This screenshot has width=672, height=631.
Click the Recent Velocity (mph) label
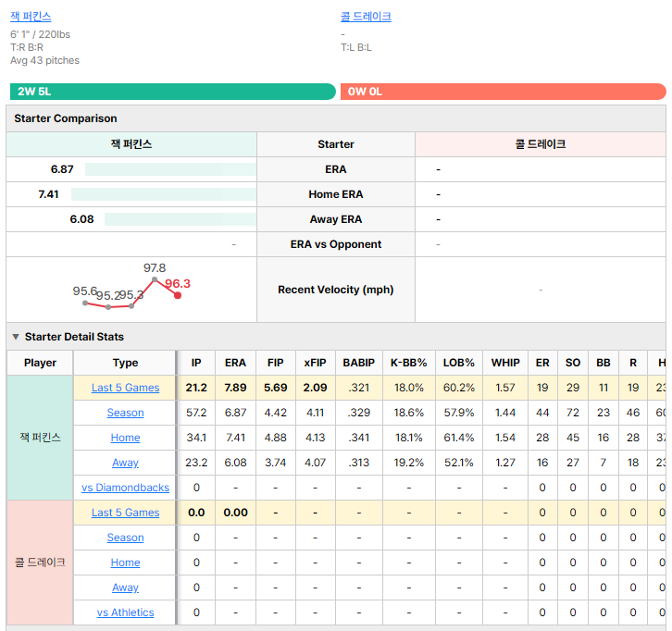[x=336, y=290]
